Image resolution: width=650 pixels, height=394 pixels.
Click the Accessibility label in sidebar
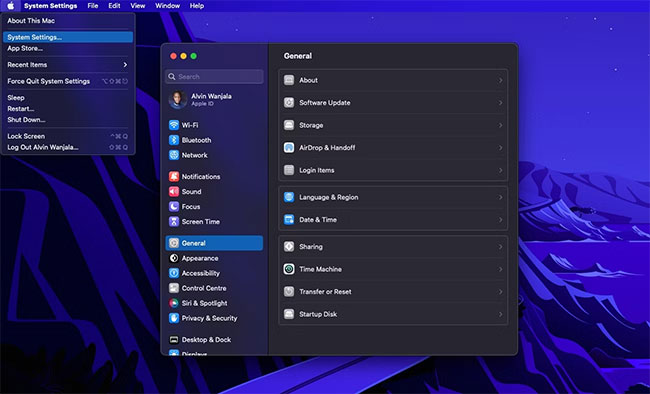point(201,273)
